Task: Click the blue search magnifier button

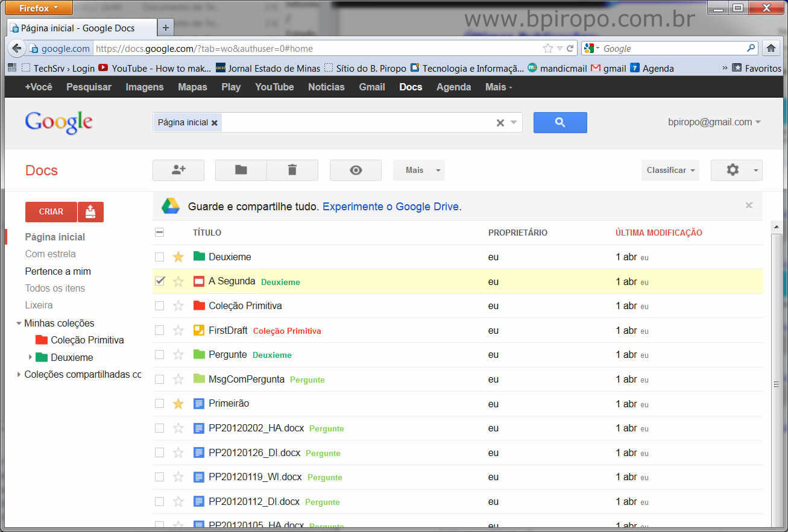Action: (x=560, y=122)
